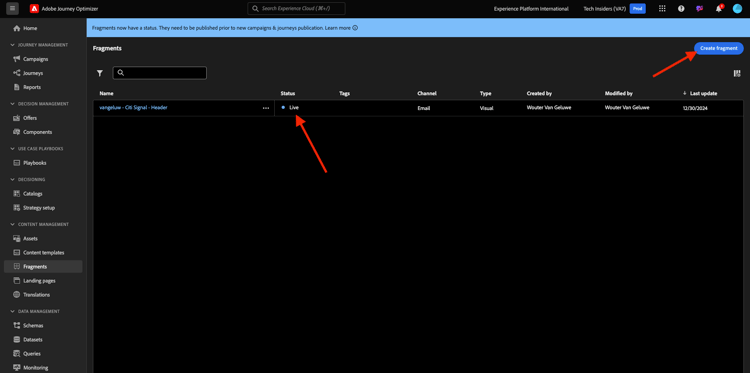
Task: Click the Type column header
Action: [x=485, y=94]
